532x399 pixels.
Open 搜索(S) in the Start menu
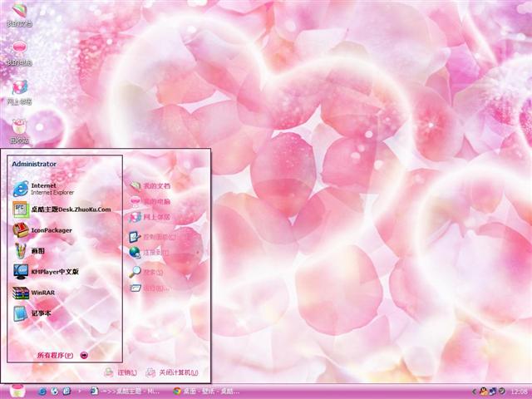pos(146,272)
